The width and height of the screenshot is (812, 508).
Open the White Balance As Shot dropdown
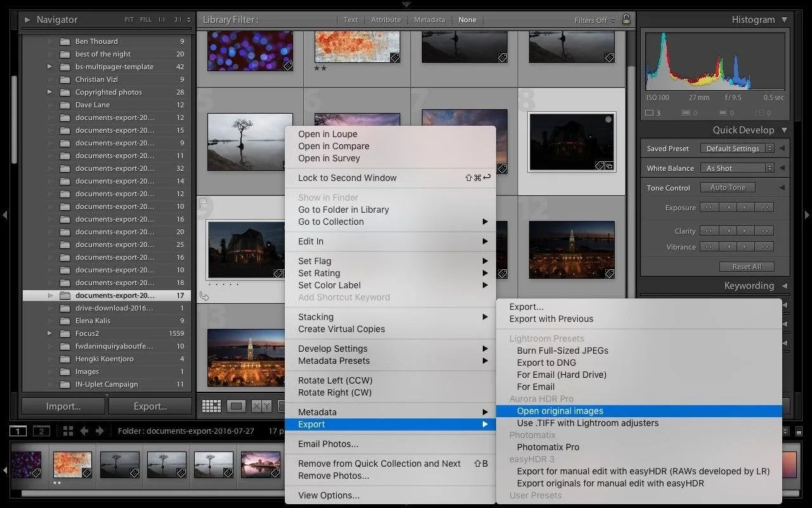click(736, 168)
